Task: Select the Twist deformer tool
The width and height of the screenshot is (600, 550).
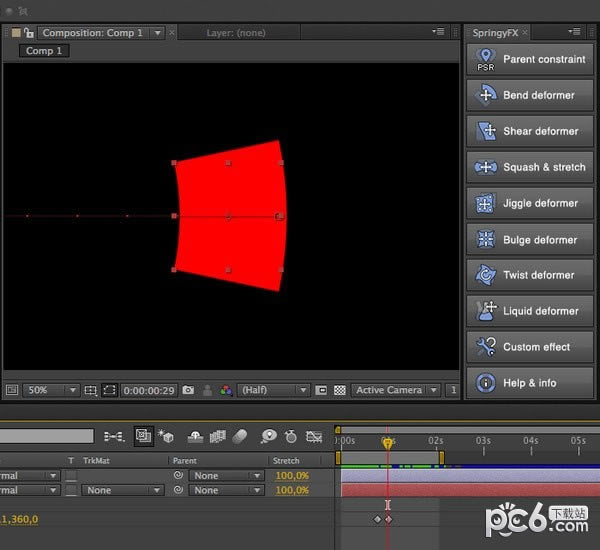Action: coord(530,275)
